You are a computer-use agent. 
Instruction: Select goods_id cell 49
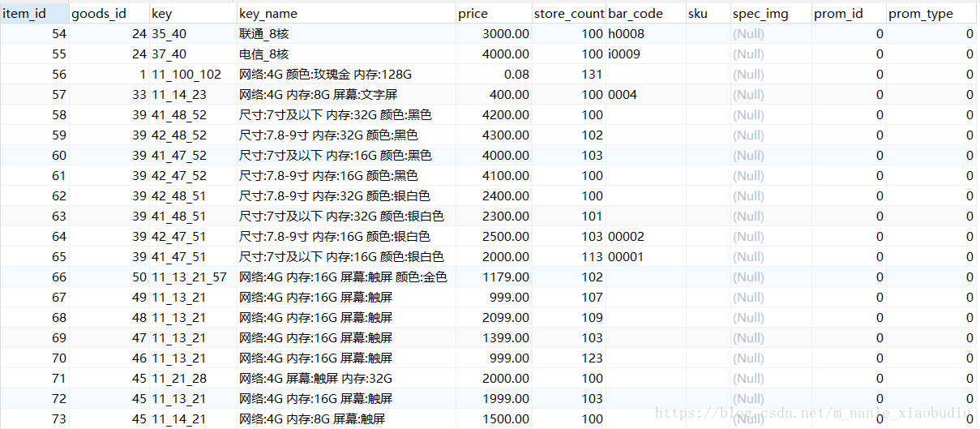click(109, 297)
